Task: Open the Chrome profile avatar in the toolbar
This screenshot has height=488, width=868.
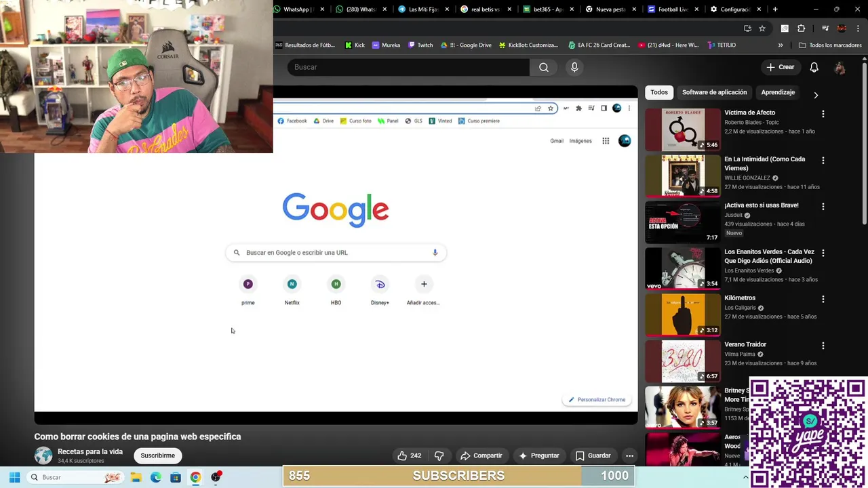Action: tap(842, 28)
